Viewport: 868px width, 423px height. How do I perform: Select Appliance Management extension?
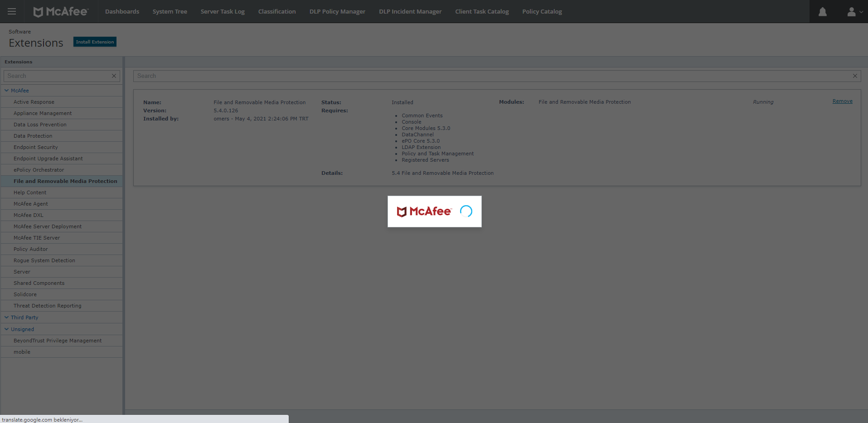tap(62, 113)
